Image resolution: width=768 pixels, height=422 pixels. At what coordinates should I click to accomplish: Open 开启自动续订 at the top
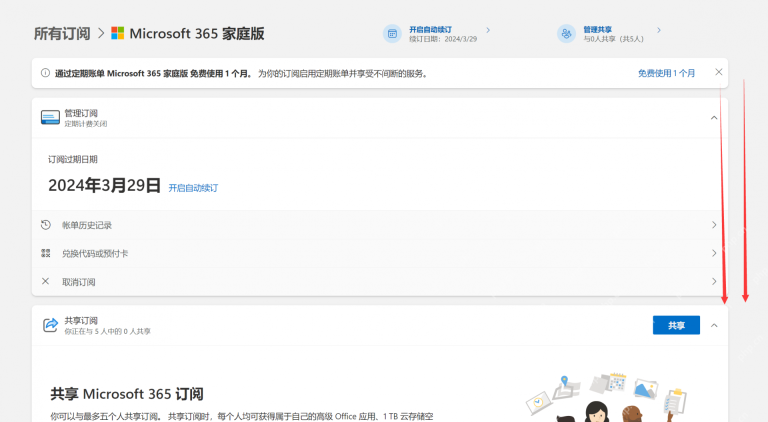pos(431,29)
